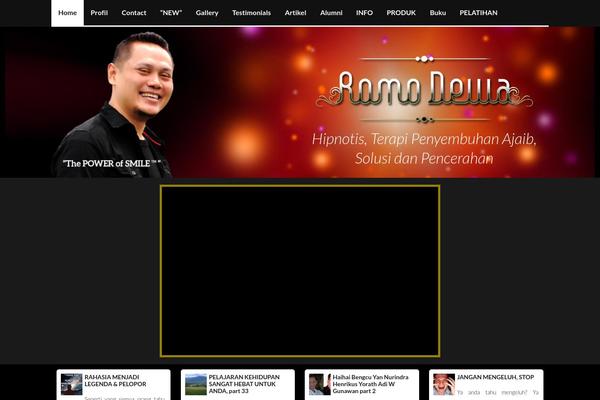Open the Gallery page
This screenshot has height=400, width=600.
pos(207,13)
